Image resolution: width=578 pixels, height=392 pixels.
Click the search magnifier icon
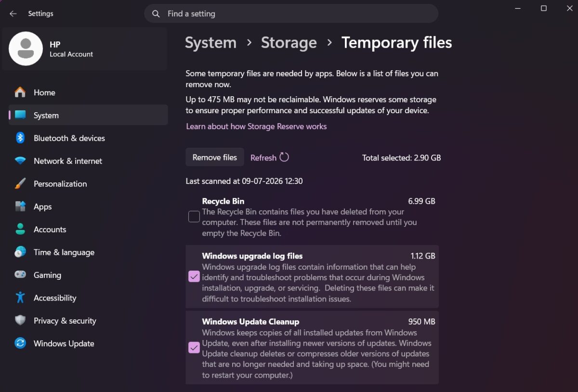pos(156,13)
